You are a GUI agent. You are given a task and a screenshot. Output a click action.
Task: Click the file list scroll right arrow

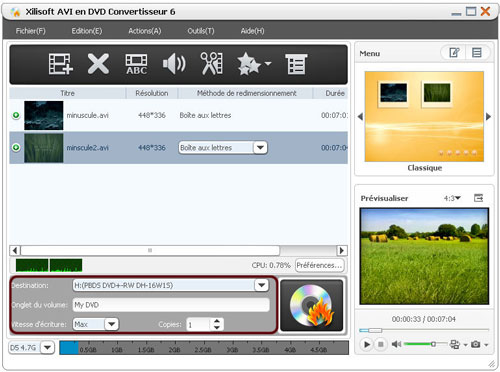click(x=342, y=250)
